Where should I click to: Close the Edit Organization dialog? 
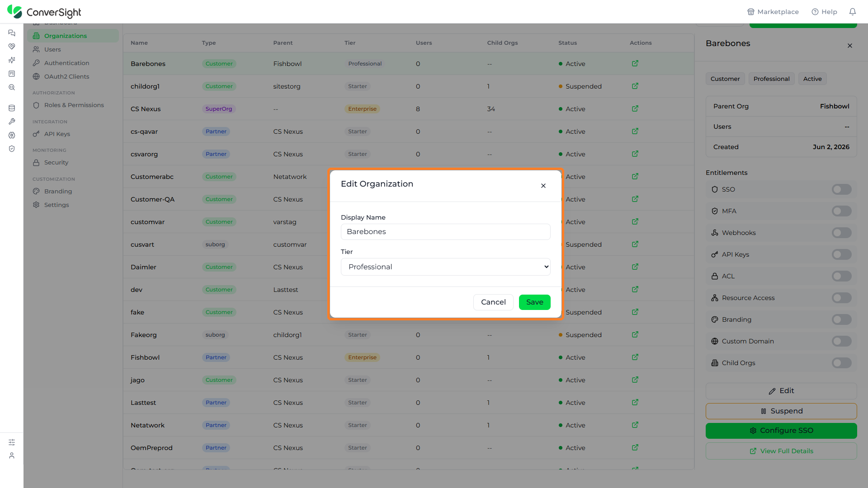543,186
